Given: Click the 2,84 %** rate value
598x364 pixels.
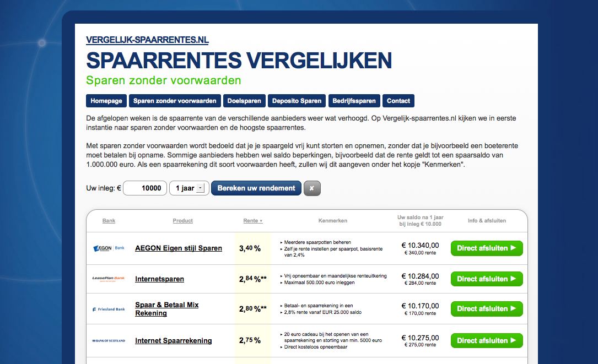Looking at the screenshot, I should [253, 279].
